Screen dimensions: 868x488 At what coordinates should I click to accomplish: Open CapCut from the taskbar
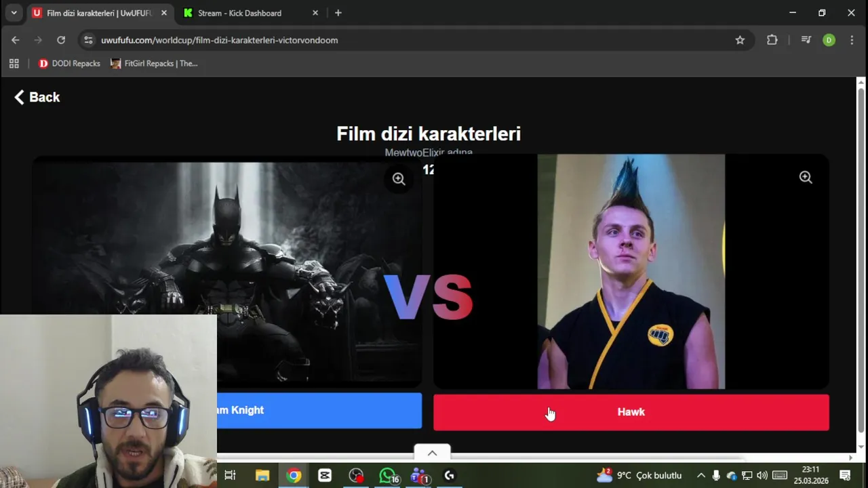(325, 475)
